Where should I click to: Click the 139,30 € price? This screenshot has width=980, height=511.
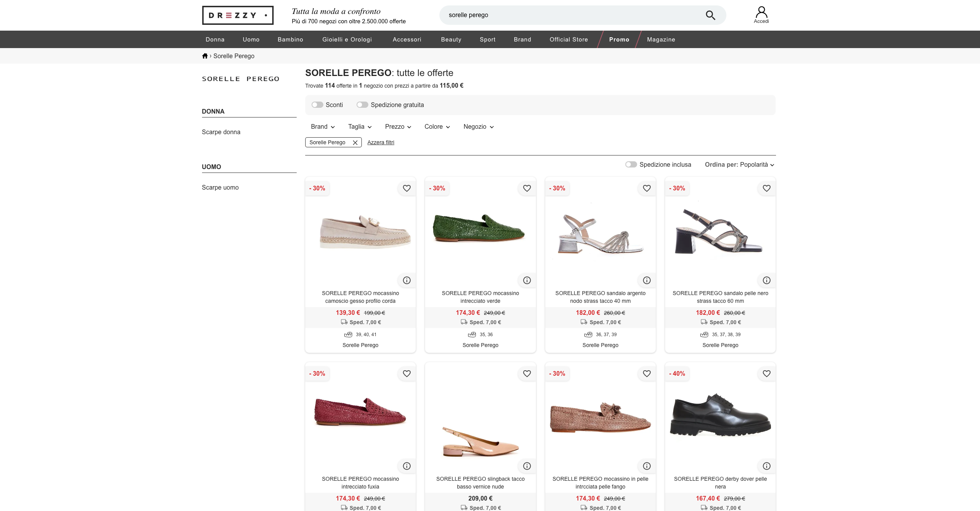(x=348, y=312)
